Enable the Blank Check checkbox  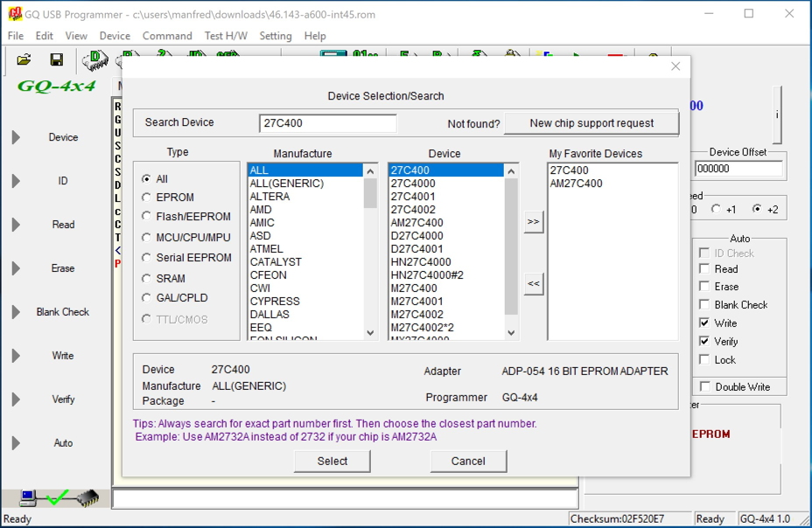click(704, 305)
